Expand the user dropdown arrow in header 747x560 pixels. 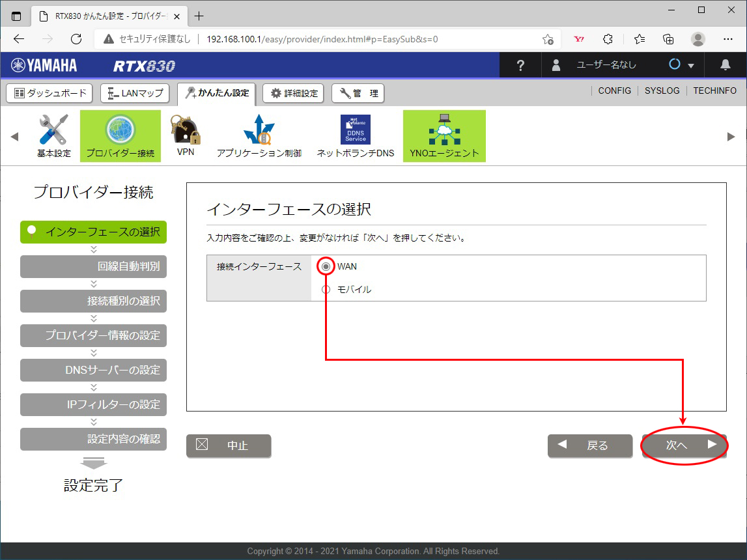[691, 66]
